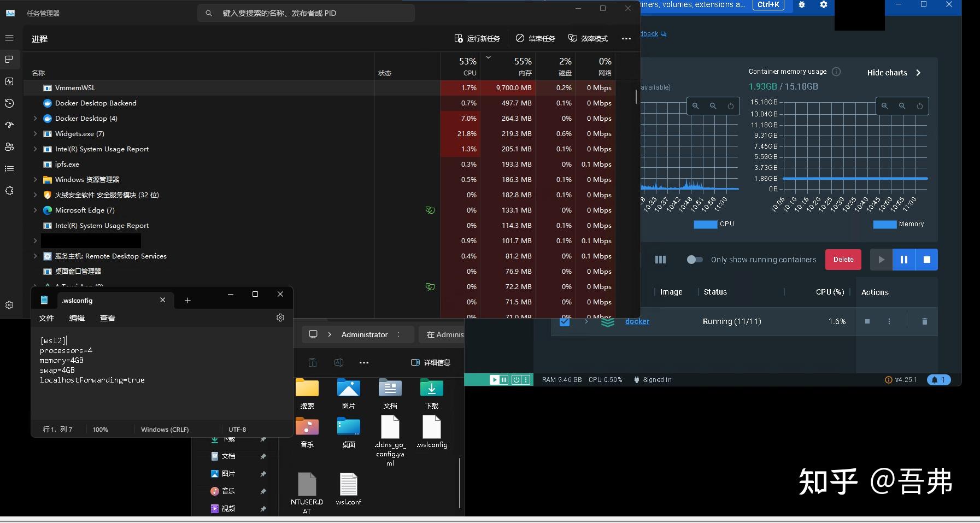Click the Hide charts link
This screenshot has width=980, height=523.
(x=887, y=72)
